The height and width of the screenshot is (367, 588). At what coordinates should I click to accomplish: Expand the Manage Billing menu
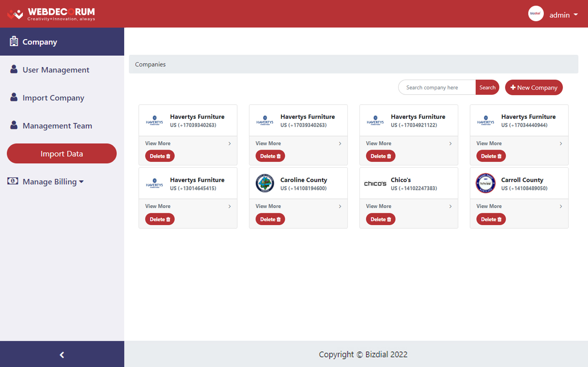pyautogui.click(x=53, y=181)
